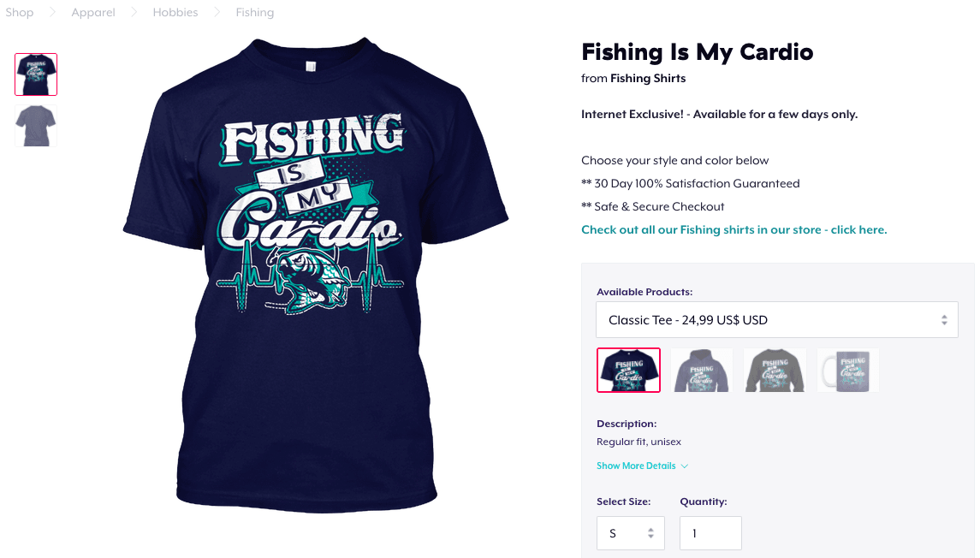
Task: Open the Select Size dropdown
Action: pyautogui.click(x=631, y=533)
